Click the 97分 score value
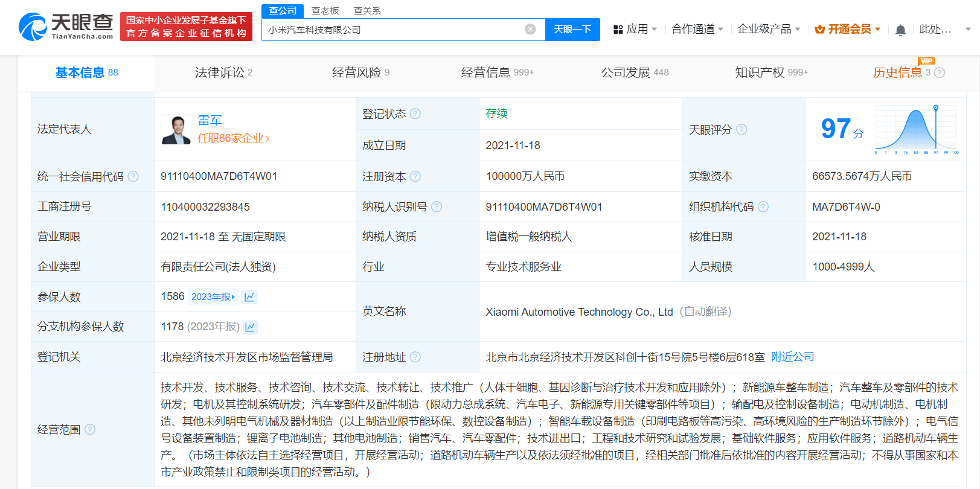 [x=842, y=129]
